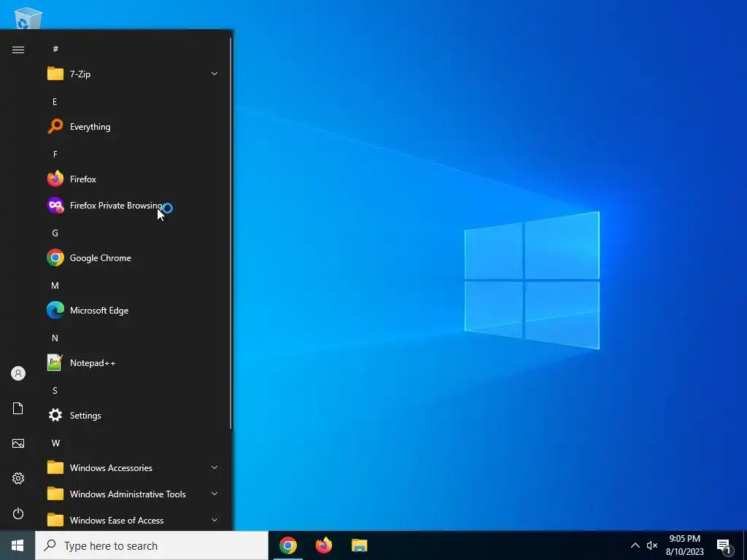The width and height of the screenshot is (747, 560).
Task: Expand Windows Administrative Tools chevron
Action: pos(214,494)
